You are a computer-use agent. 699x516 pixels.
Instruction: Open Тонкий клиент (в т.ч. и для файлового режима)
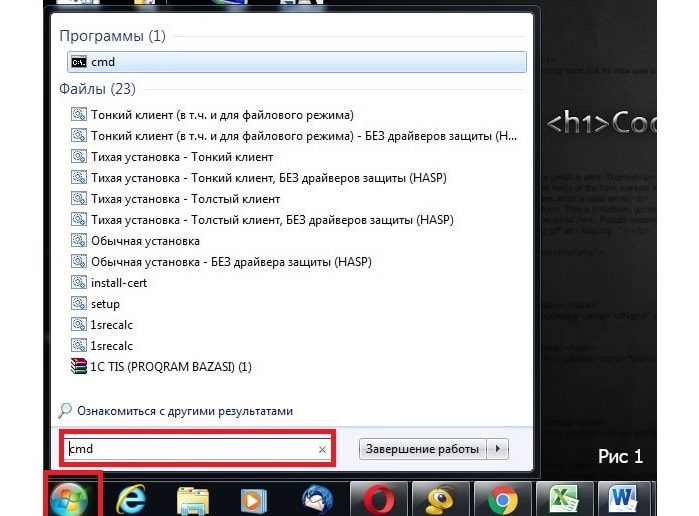[222, 115]
